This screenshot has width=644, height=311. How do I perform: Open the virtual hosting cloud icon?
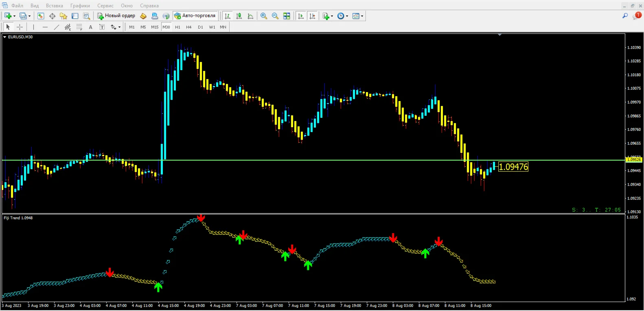coord(155,16)
